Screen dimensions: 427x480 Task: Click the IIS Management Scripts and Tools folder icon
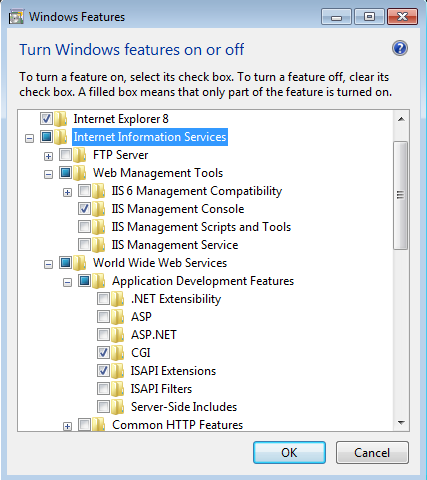pyautogui.click(x=99, y=227)
